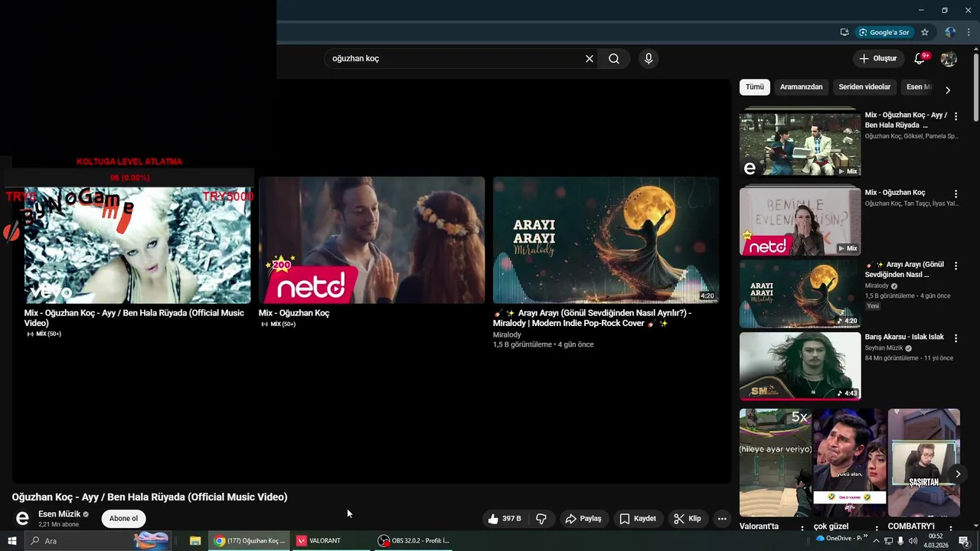Open the Windows Start menu
The width and height of the screenshot is (980, 551).
pyautogui.click(x=11, y=541)
